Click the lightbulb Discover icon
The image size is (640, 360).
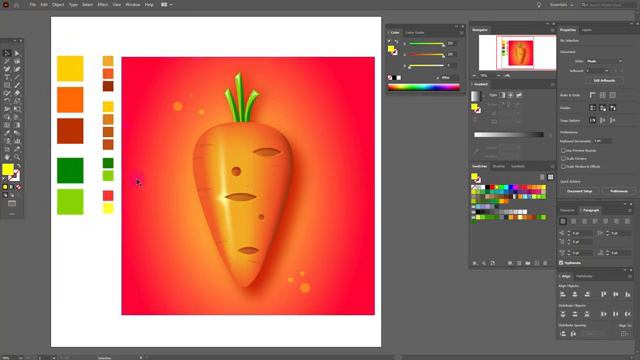tap(539, 5)
